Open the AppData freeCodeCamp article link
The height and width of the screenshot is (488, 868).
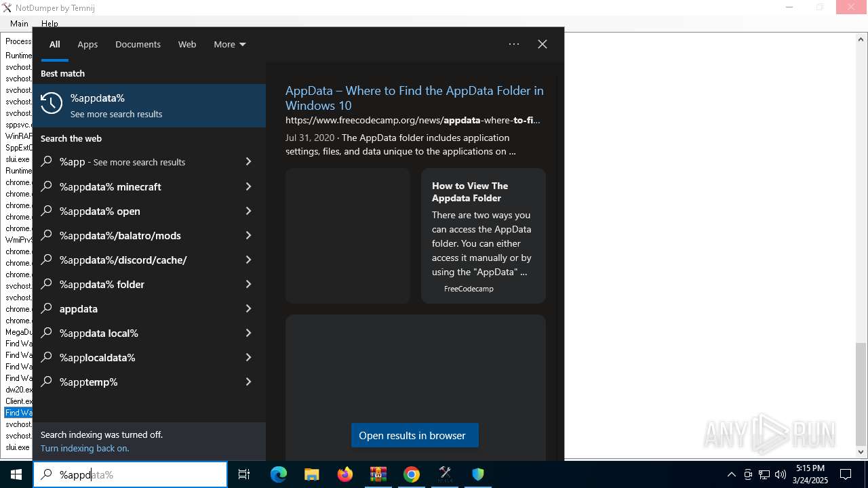pyautogui.click(x=414, y=98)
